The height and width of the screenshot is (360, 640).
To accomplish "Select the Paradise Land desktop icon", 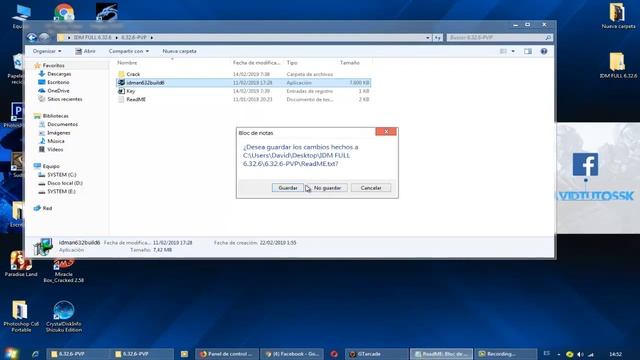I will [20, 264].
